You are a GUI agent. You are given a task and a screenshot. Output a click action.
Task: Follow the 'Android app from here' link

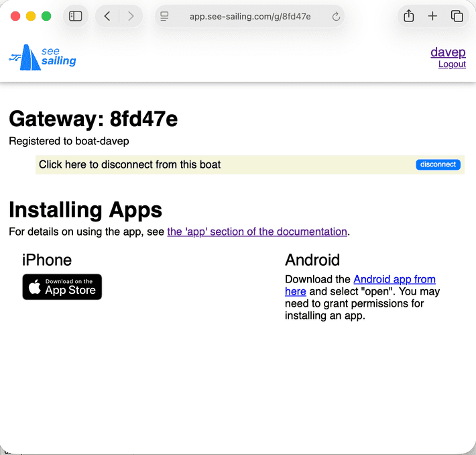tap(394, 279)
